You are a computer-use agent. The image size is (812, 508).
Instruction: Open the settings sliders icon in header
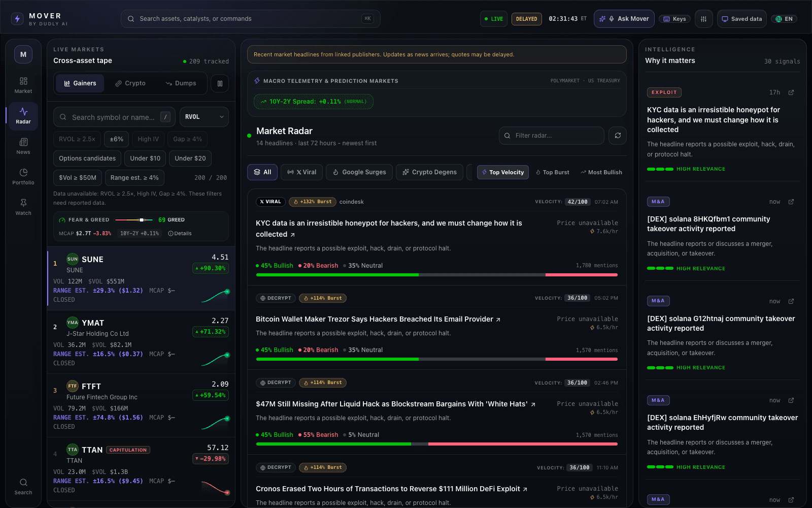[703, 19]
